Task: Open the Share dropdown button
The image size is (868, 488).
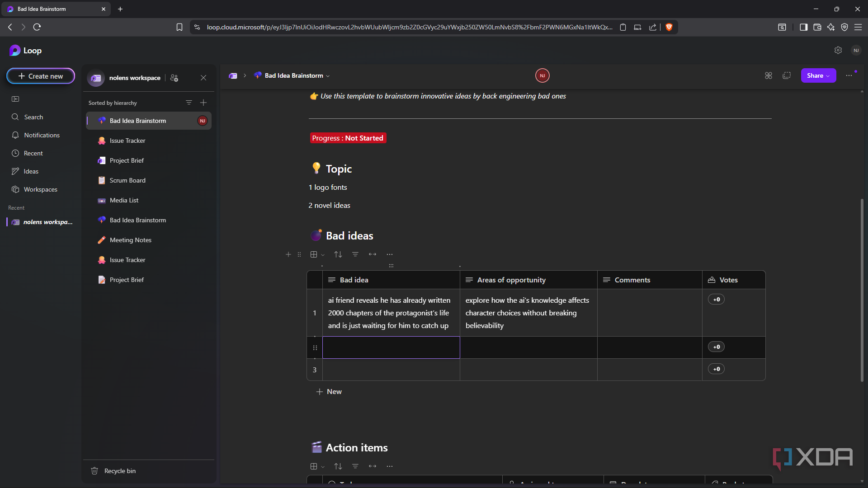Action: pos(818,75)
